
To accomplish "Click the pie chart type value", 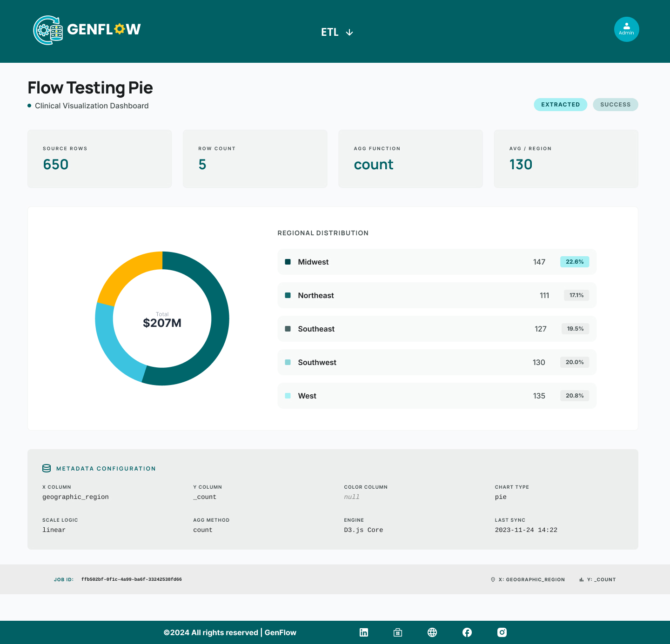I will pyautogui.click(x=501, y=497).
